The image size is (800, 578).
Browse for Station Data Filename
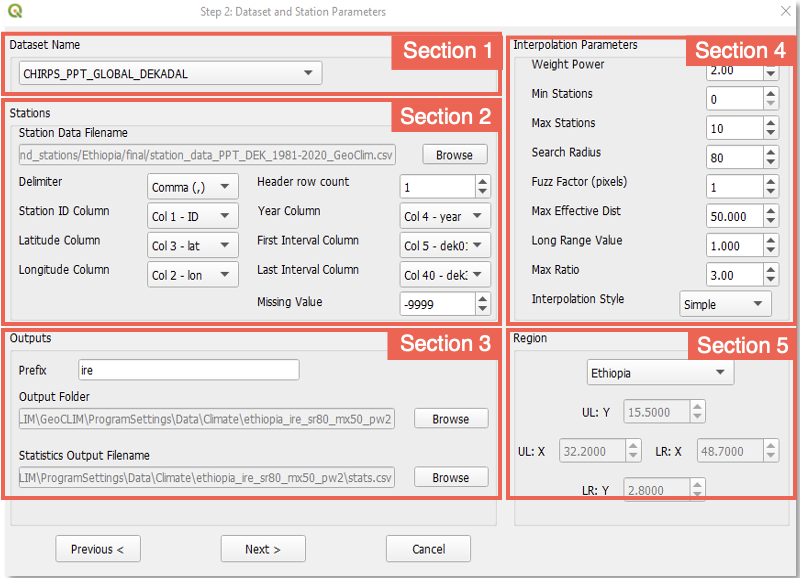(x=454, y=155)
